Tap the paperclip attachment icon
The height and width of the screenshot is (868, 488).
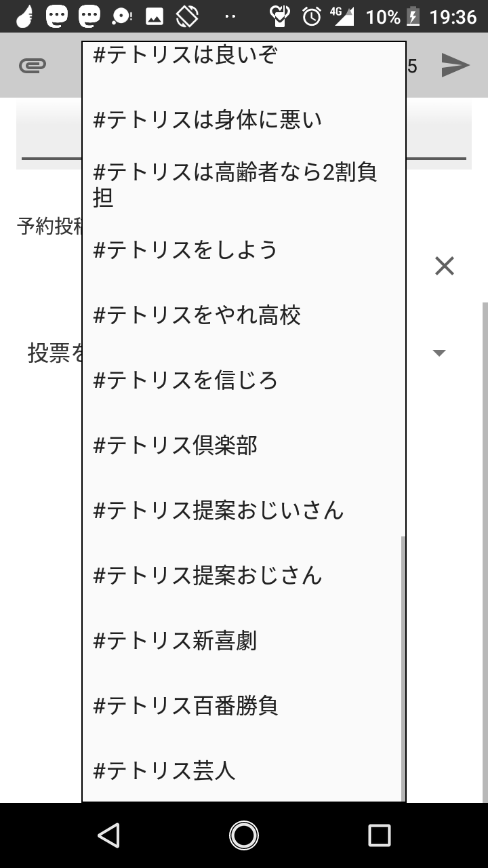click(33, 66)
